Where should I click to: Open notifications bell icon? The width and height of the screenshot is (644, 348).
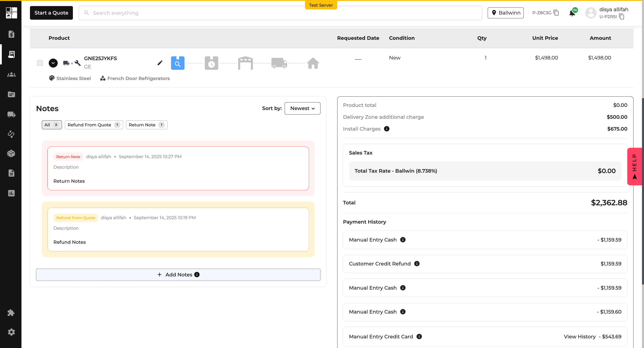pos(572,13)
